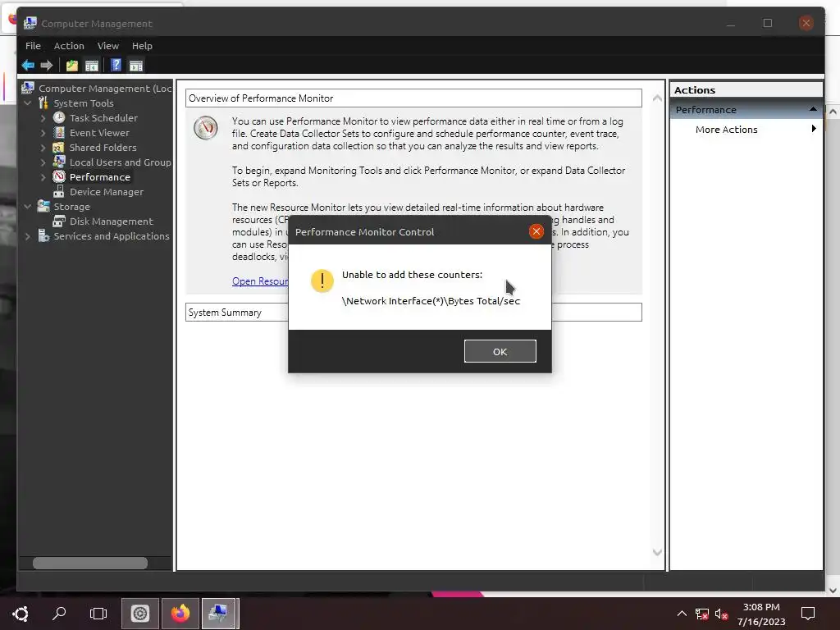The height and width of the screenshot is (630, 840).
Task: Open Task View on the taskbar
Action: (98, 613)
